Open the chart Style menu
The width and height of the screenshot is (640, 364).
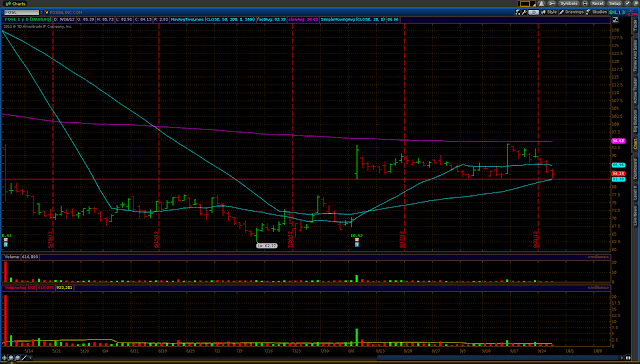click(x=549, y=12)
